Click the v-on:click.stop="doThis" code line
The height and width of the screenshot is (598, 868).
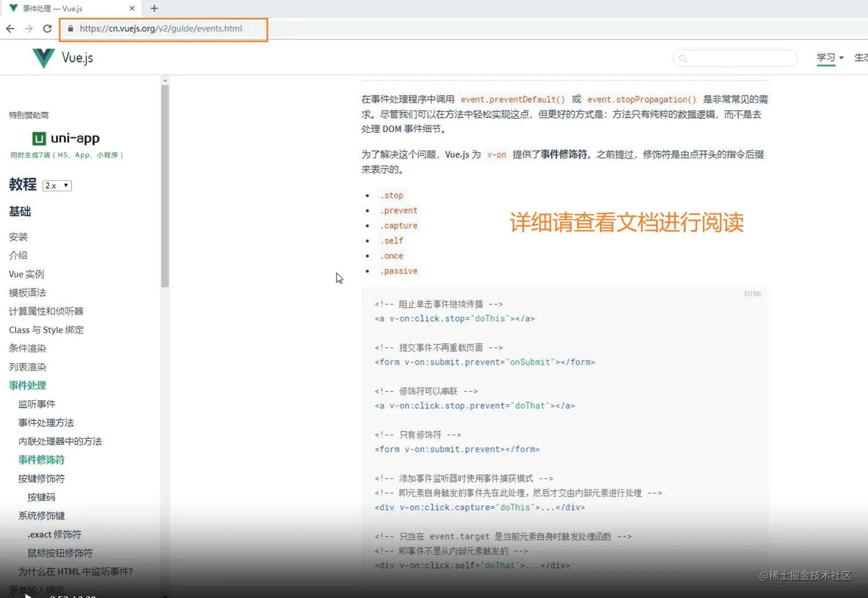coord(455,319)
